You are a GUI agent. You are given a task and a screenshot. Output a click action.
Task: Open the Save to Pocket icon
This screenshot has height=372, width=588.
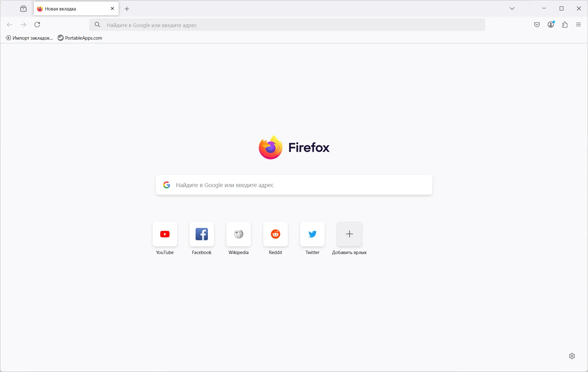click(x=537, y=25)
